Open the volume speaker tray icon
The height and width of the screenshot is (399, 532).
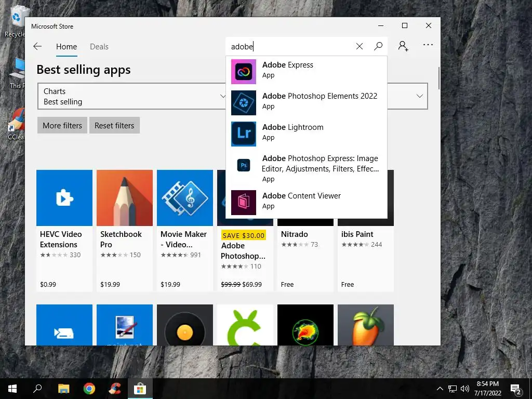464,389
